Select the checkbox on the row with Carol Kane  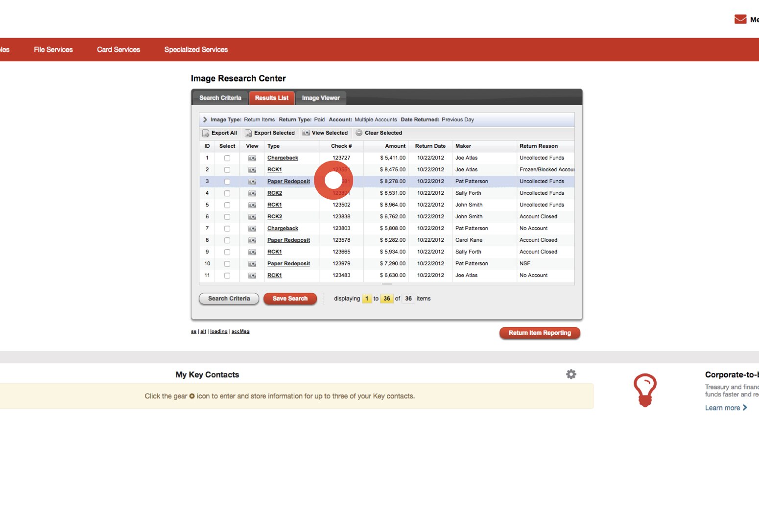[227, 240]
